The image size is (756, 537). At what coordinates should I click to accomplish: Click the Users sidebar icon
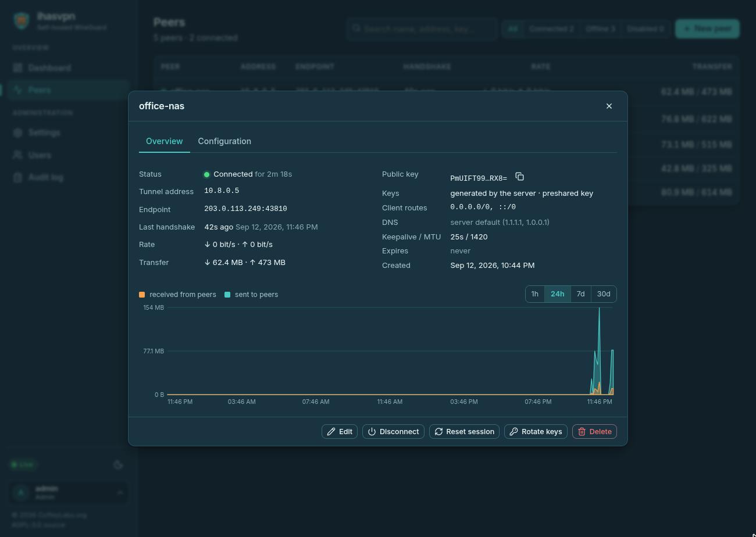(x=18, y=155)
